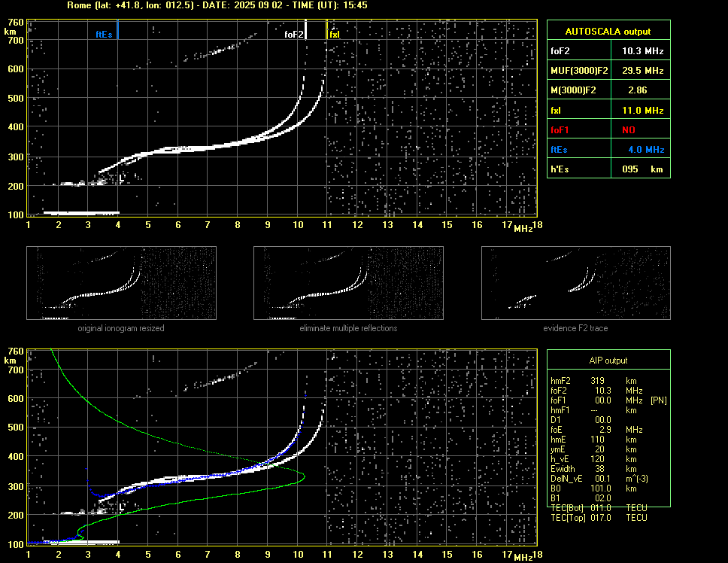Click the Rome date and time header text
This screenshot has height=563, width=728.
pyautogui.click(x=217, y=5)
